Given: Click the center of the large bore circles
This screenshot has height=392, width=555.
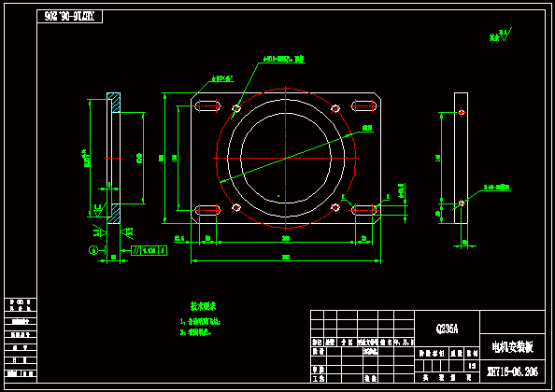Looking at the screenshot, I should click(286, 158).
